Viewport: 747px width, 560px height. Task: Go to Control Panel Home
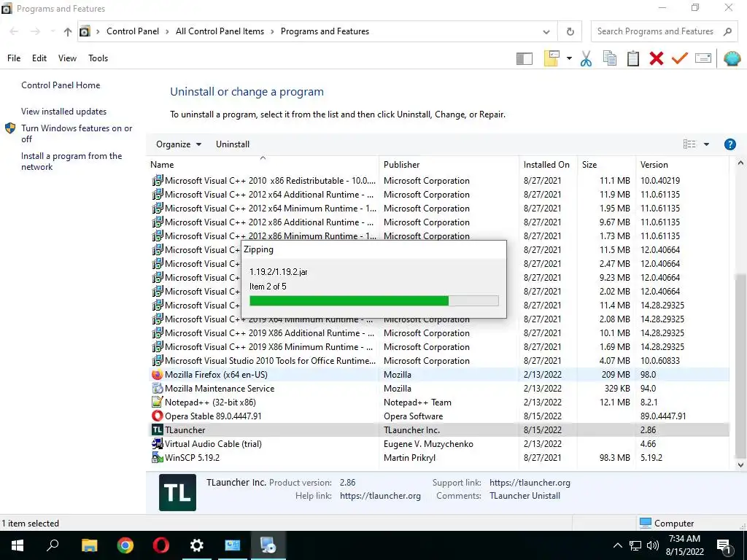pos(61,85)
